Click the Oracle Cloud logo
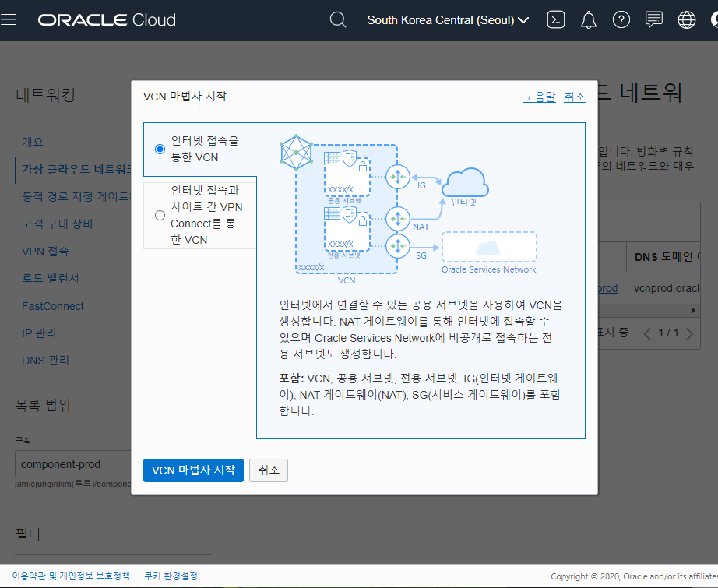The width and height of the screenshot is (718, 588). click(x=107, y=19)
